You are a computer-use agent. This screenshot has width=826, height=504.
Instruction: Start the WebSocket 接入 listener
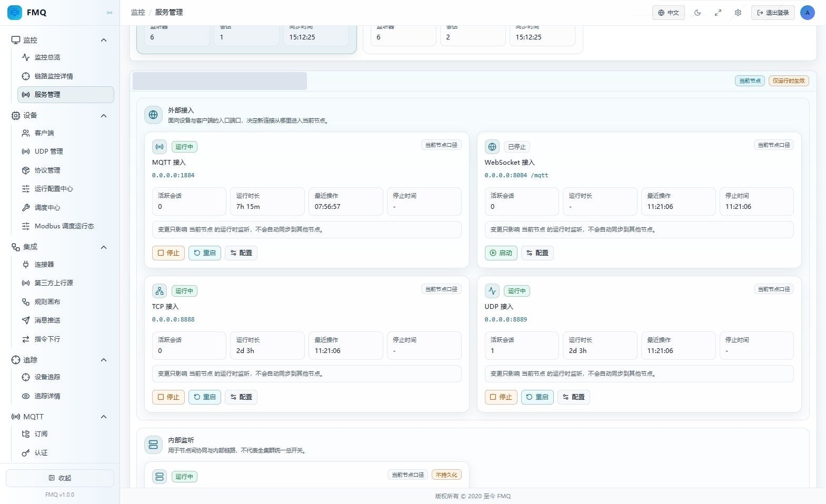click(x=501, y=253)
